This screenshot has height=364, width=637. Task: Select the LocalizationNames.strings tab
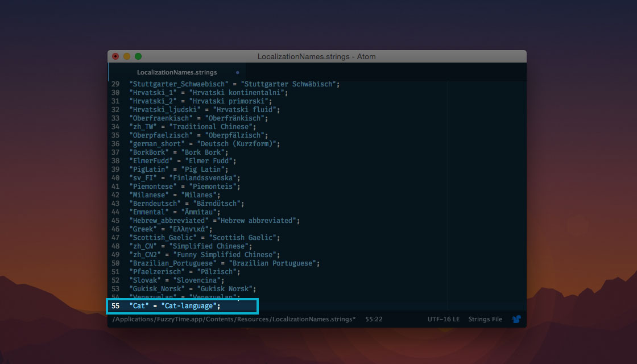(177, 73)
